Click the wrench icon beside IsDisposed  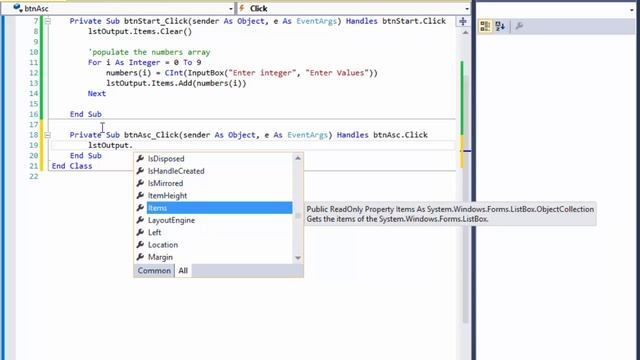point(140,158)
